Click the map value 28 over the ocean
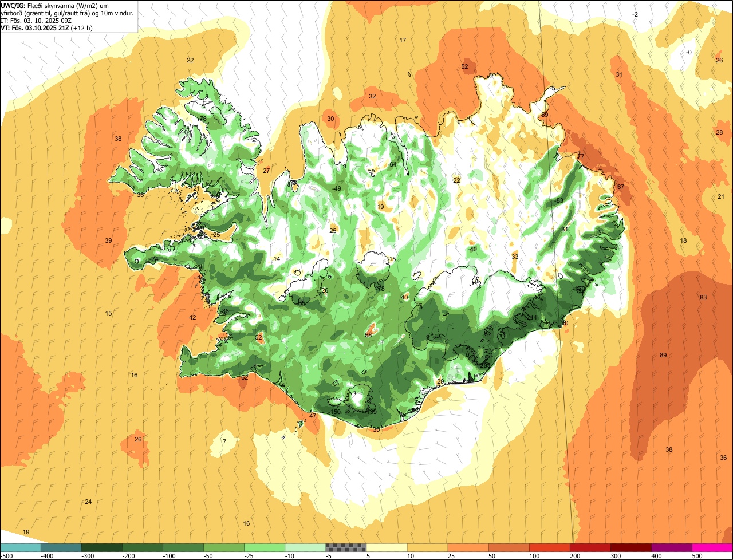This screenshot has width=733, height=560. (719, 132)
